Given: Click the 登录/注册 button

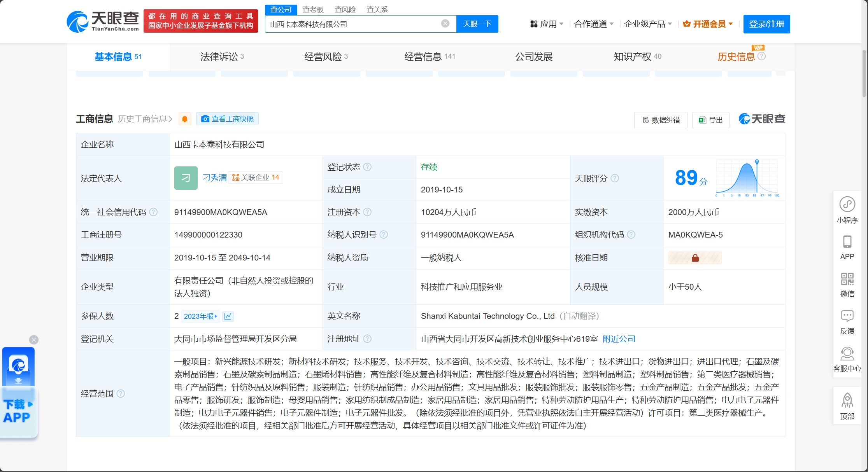Looking at the screenshot, I should (766, 24).
